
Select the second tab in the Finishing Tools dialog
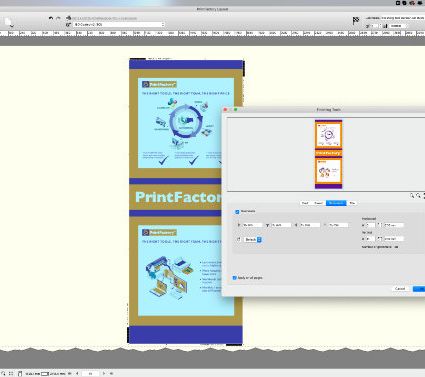(x=319, y=203)
